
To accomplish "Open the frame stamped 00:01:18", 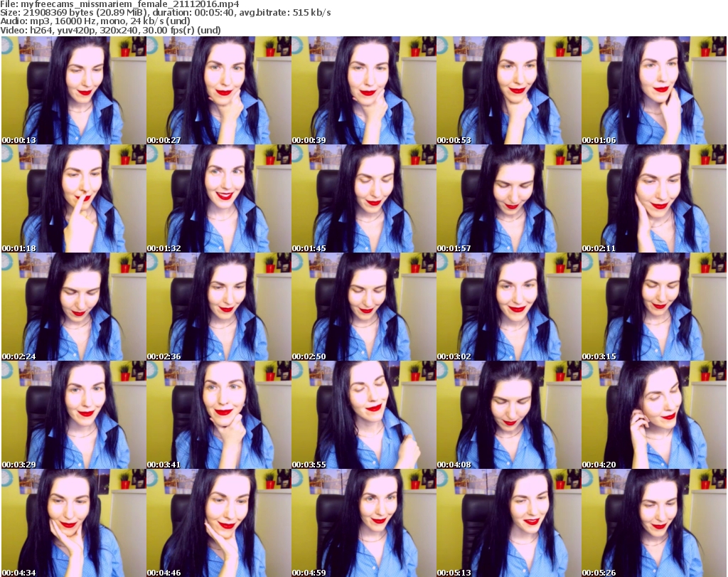I will [x=74, y=198].
